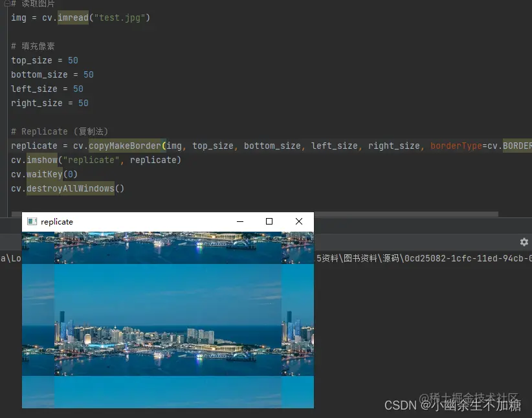Click the borderType keyword argument
This screenshot has width=532, height=418.
click(x=456, y=146)
